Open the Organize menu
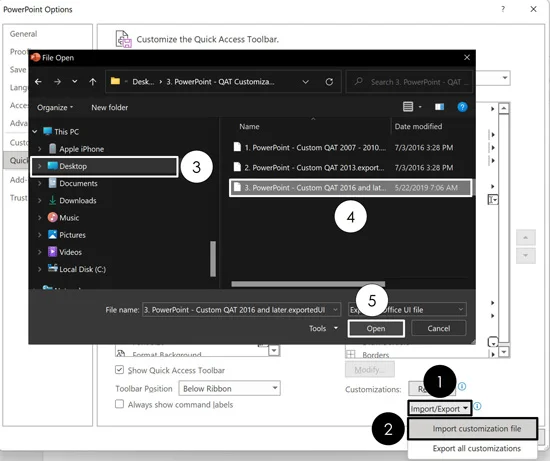The height and width of the screenshot is (461, 550). [x=55, y=107]
